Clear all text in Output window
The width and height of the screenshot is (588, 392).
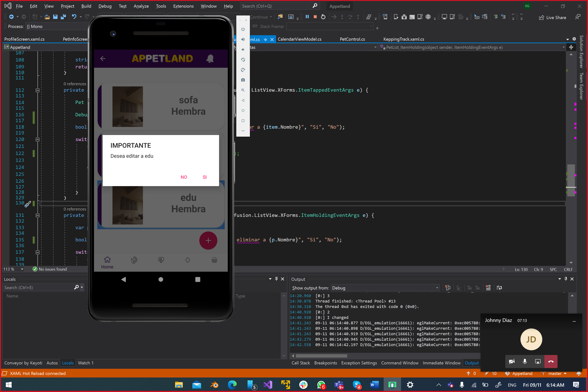488,288
